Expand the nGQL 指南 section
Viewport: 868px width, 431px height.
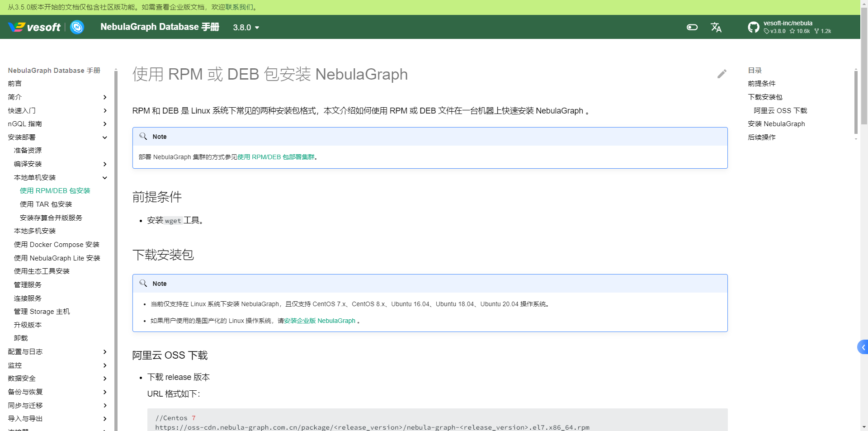(x=105, y=124)
